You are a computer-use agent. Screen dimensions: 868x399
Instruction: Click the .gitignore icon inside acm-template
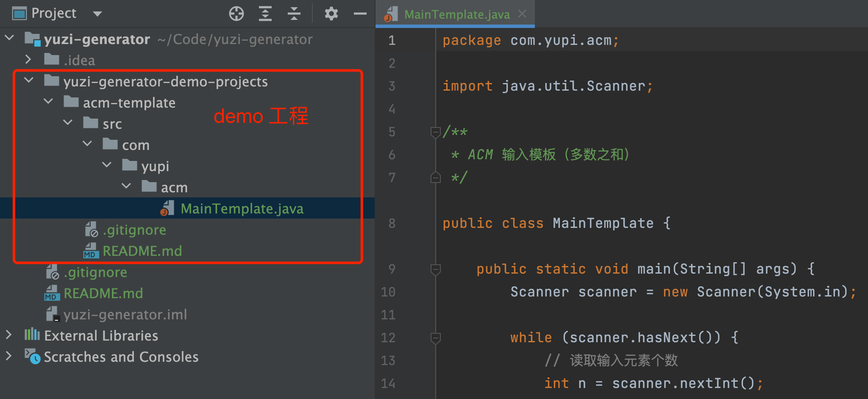click(91, 229)
